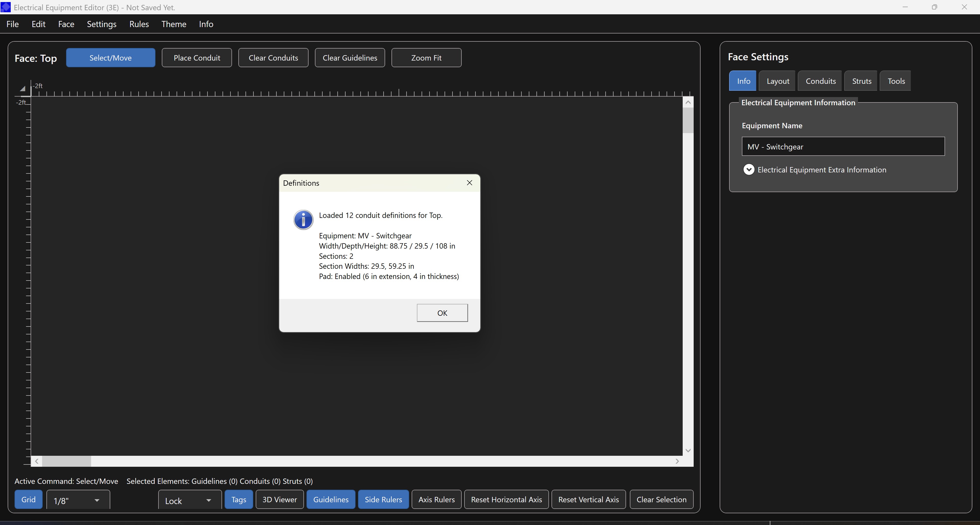
Task: Toggle Side Rulers display
Action: pos(384,499)
